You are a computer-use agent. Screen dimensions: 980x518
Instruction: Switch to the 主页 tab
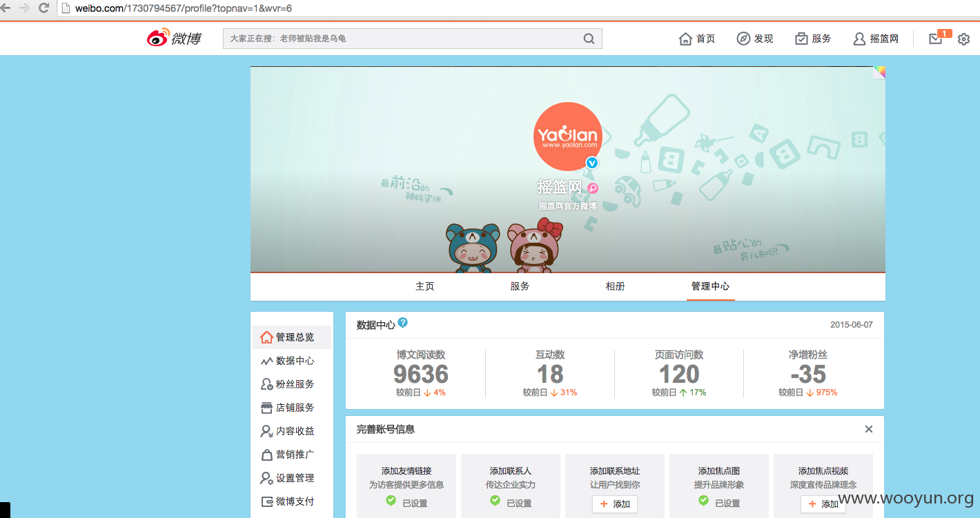[425, 286]
